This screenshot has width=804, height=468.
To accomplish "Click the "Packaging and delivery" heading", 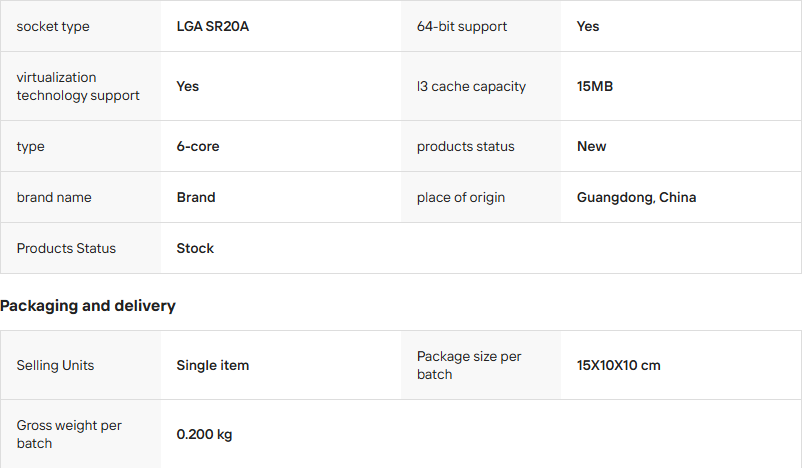I will 88,306.
